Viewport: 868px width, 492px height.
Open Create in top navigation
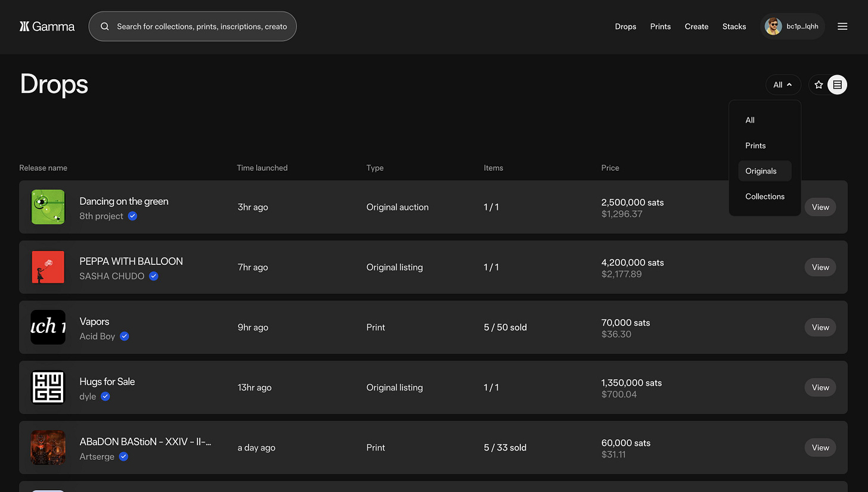[x=696, y=26]
